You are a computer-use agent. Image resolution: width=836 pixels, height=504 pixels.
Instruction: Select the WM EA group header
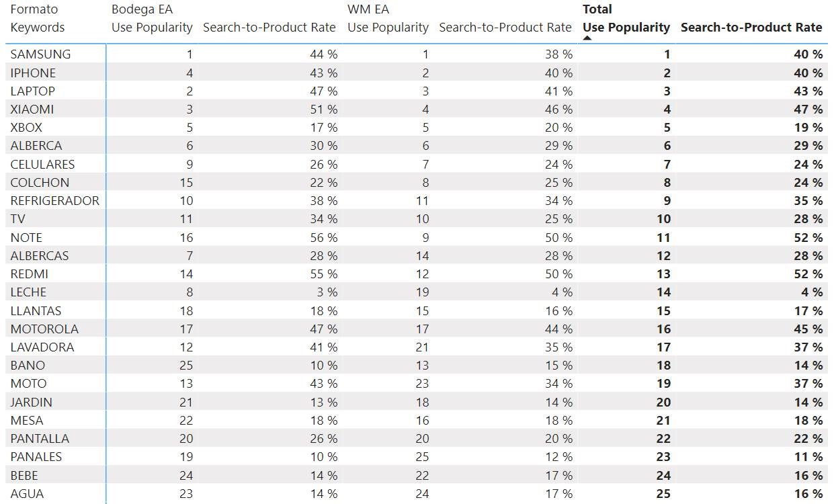pos(368,9)
